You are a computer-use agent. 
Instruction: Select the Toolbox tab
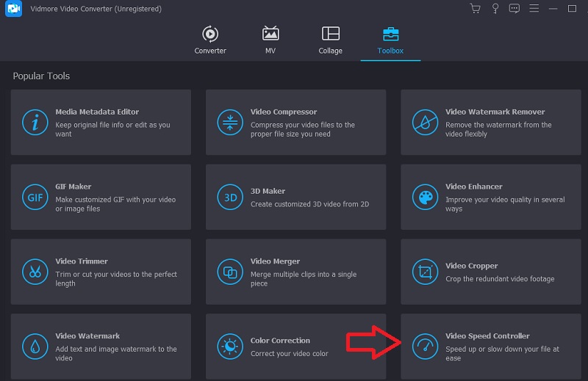point(390,40)
